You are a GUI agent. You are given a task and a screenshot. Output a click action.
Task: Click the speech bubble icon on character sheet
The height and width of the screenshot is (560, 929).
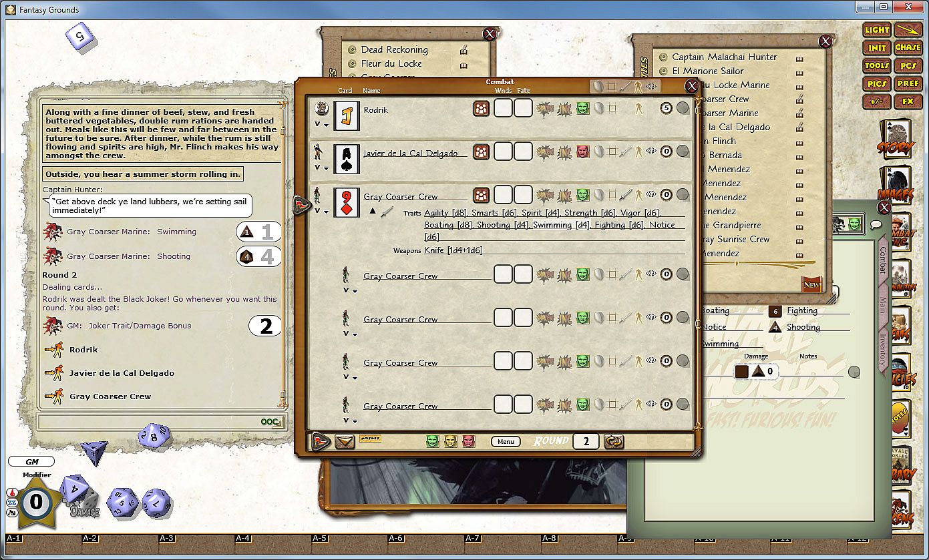(x=875, y=224)
